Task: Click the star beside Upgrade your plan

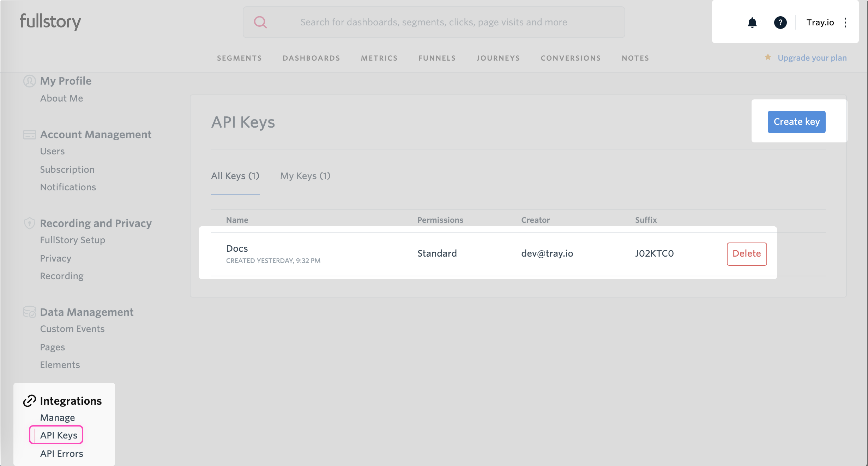Action: tap(768, 57)
